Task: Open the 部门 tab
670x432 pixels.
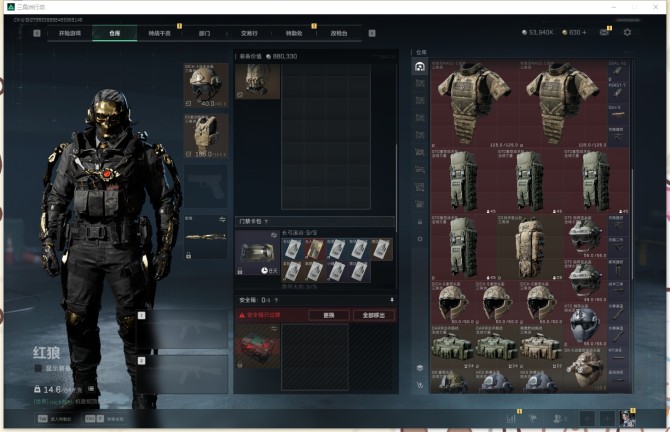Action: (204, 33)
